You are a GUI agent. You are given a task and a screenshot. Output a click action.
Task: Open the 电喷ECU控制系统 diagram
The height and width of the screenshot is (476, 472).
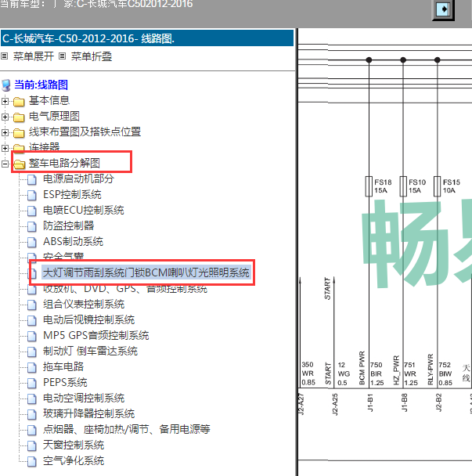84,210
